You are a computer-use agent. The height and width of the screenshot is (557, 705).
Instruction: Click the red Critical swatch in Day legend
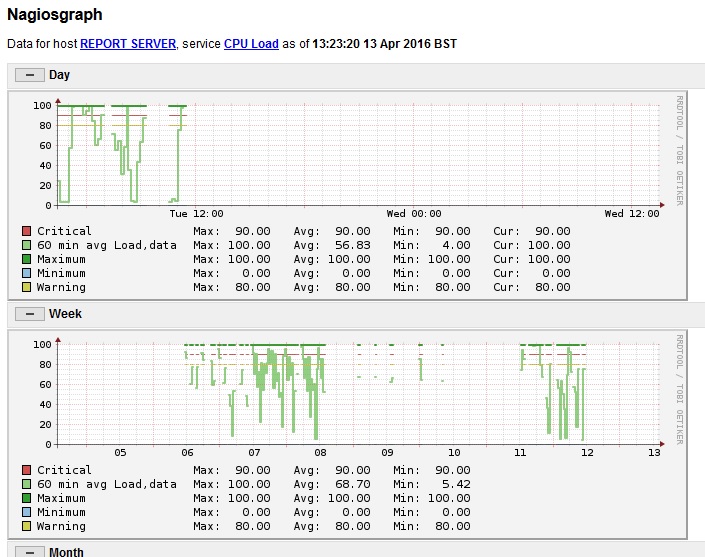coord(26,231)
